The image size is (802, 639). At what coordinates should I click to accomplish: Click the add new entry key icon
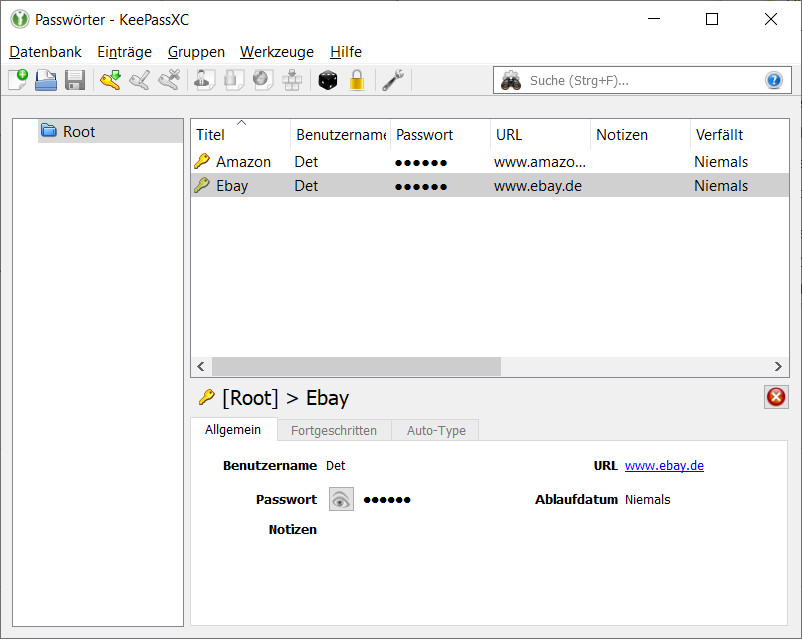click(109, 81)
